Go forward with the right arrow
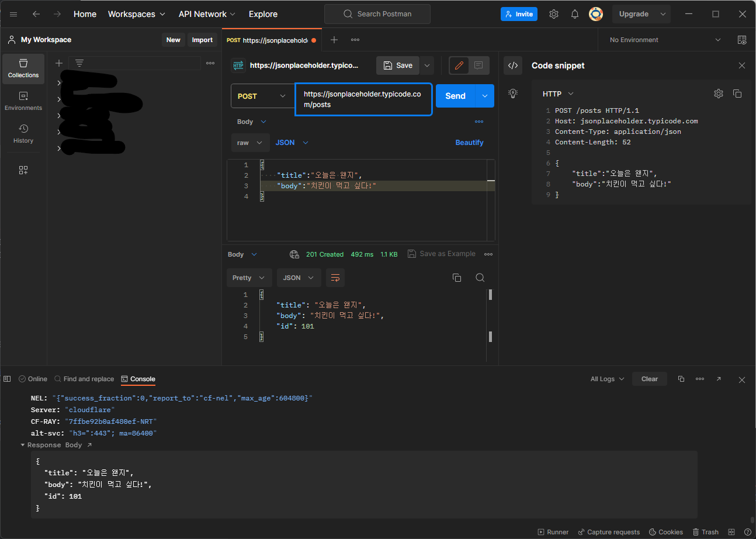 57,14
